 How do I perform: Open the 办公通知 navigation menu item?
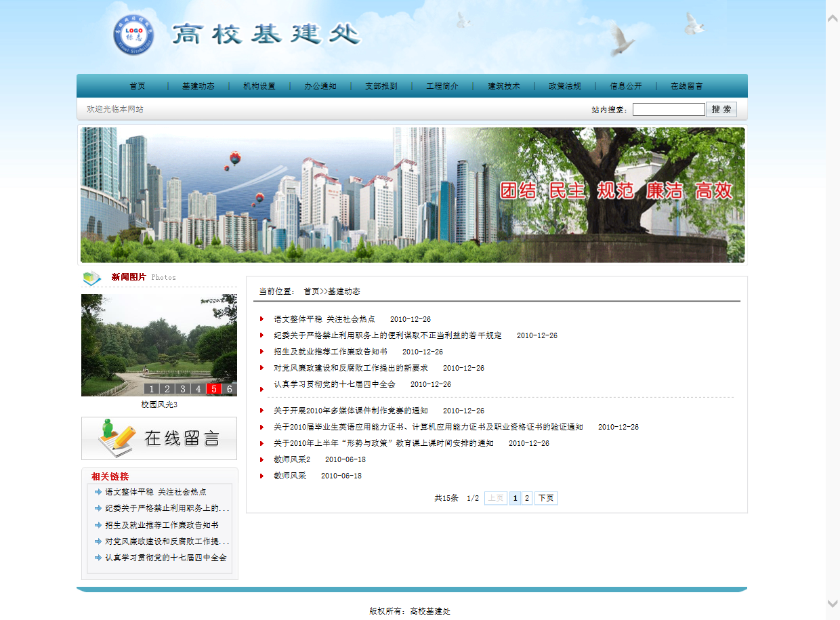[320, 86]
